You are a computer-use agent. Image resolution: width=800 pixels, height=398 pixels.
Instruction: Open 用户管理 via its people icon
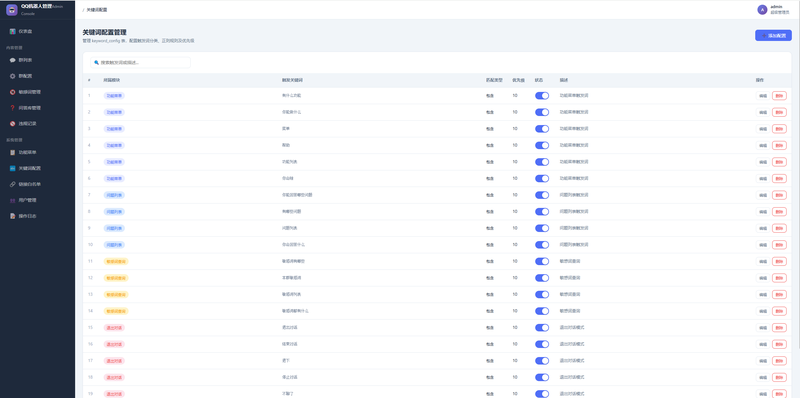tap(12, 200)
